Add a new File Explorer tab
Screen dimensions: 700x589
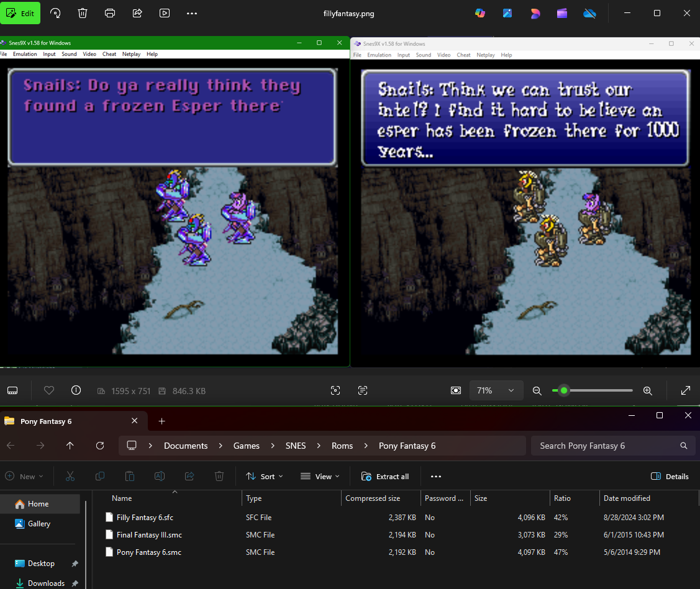[x=162, y=421]
